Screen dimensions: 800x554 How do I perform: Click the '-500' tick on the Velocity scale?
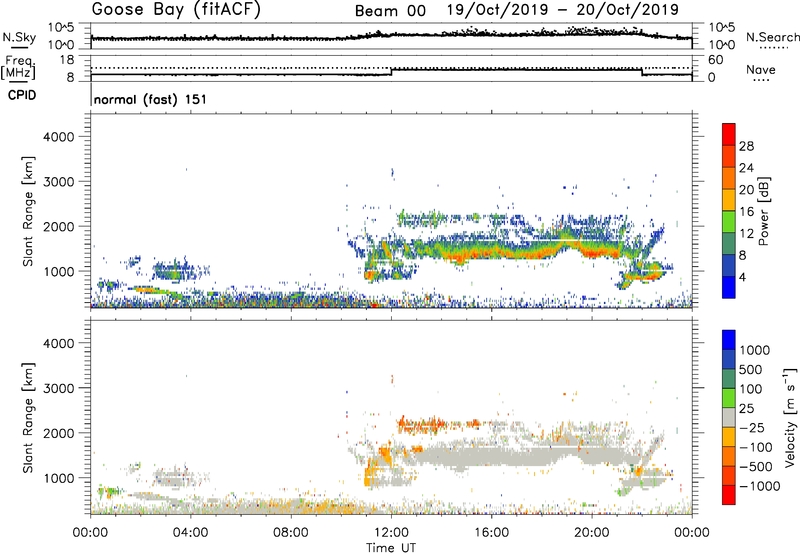click(756, 466)
